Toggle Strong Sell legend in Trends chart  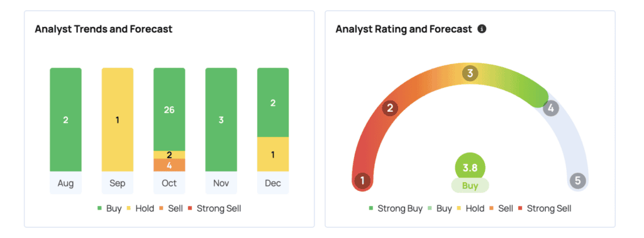[x=214, y=208]
